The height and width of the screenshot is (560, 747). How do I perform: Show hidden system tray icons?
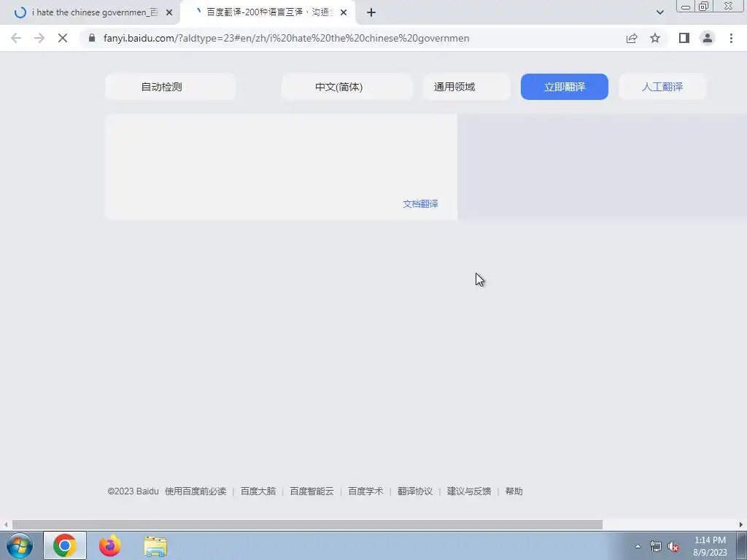point(638,546)
